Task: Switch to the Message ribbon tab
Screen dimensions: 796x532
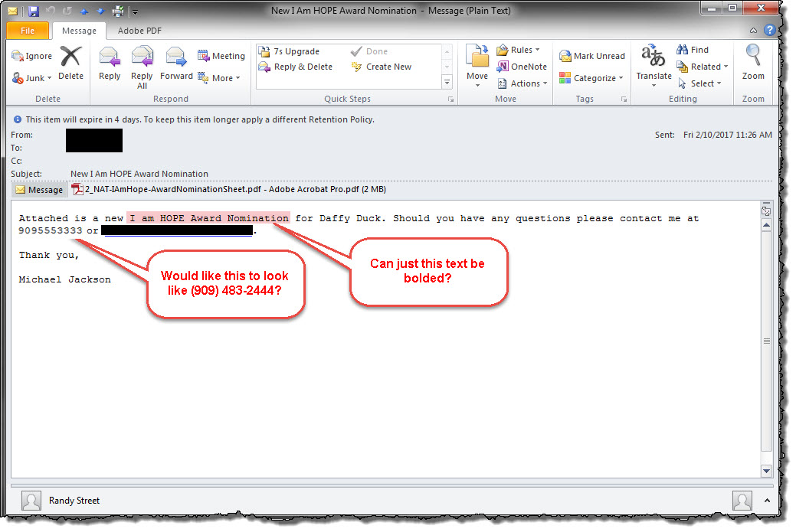Action: [x=79, y=31]
